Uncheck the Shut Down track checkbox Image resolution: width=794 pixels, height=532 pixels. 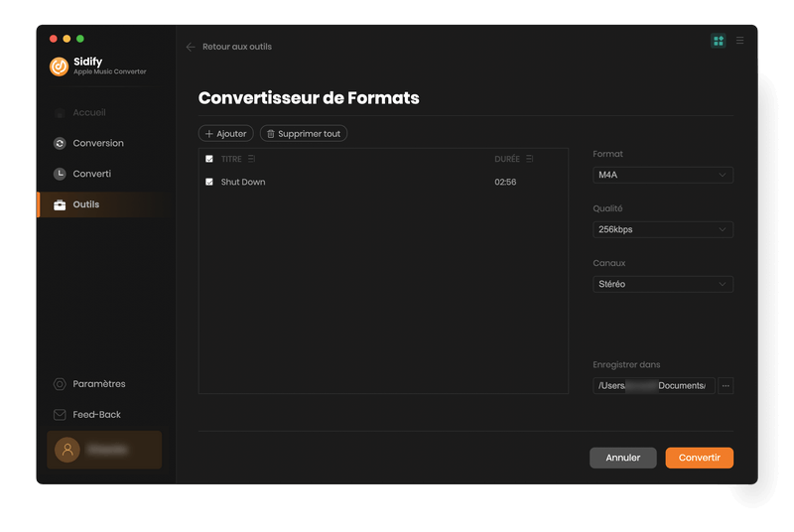click(209, 182)
